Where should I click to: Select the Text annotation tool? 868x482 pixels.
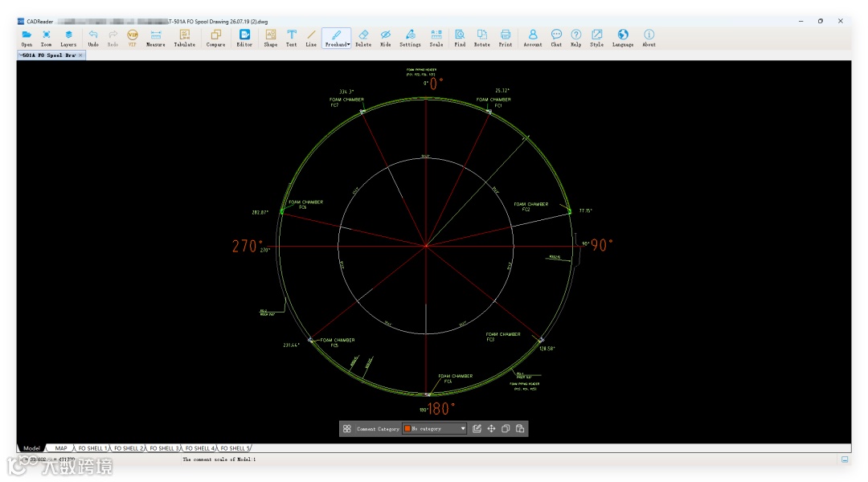click(x=291, y=38)
